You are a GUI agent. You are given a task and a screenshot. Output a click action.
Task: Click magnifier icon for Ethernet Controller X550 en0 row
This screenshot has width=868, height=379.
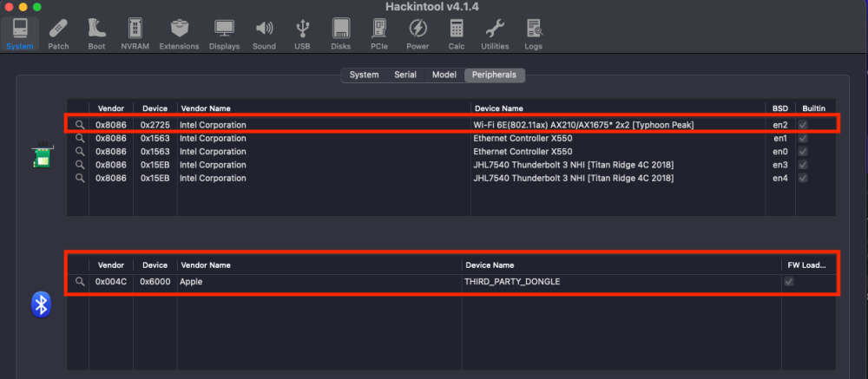tap(80, 152)
